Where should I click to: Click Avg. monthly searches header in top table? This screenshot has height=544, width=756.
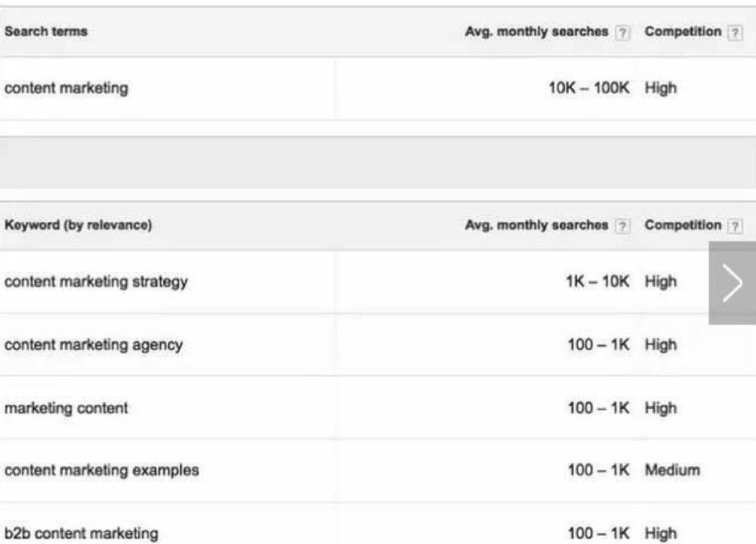pos(536,32)
